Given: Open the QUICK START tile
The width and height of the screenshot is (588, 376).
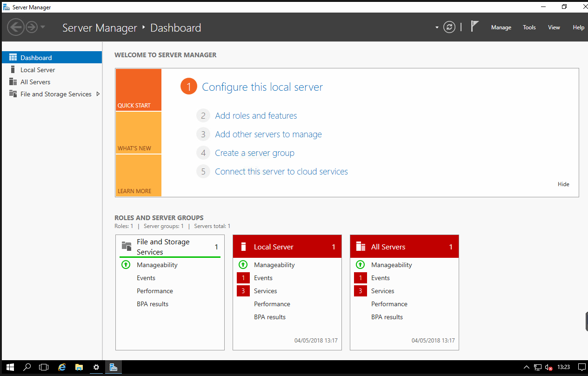Looking at the screenshot, I should pyautogui.click(x=139, y=90).
